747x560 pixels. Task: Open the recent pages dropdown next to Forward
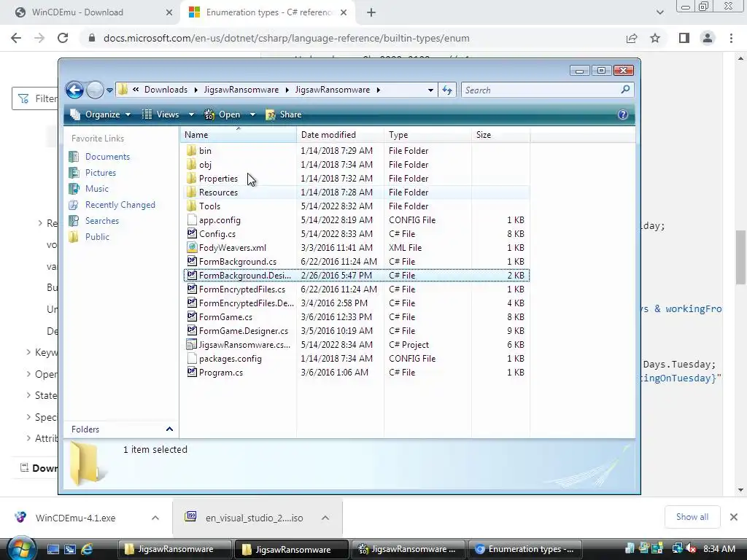pos(109,90)
